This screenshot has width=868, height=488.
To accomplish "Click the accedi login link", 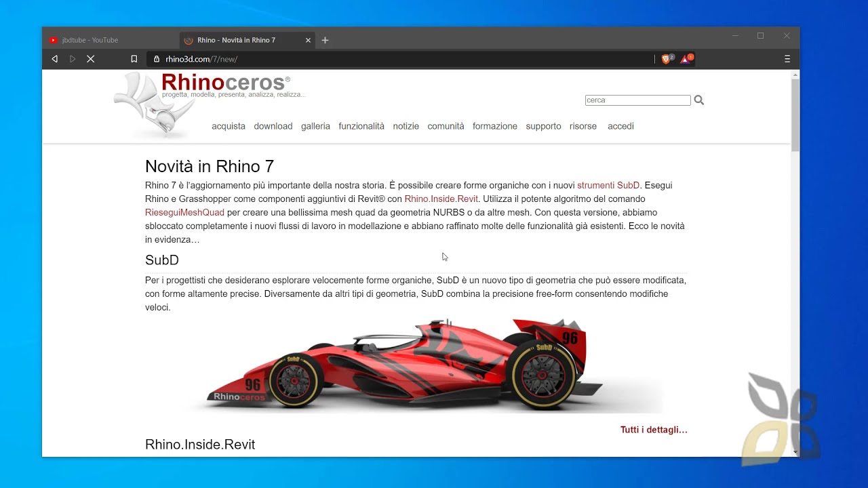I will pyautogui.click(x=620, y=126).
